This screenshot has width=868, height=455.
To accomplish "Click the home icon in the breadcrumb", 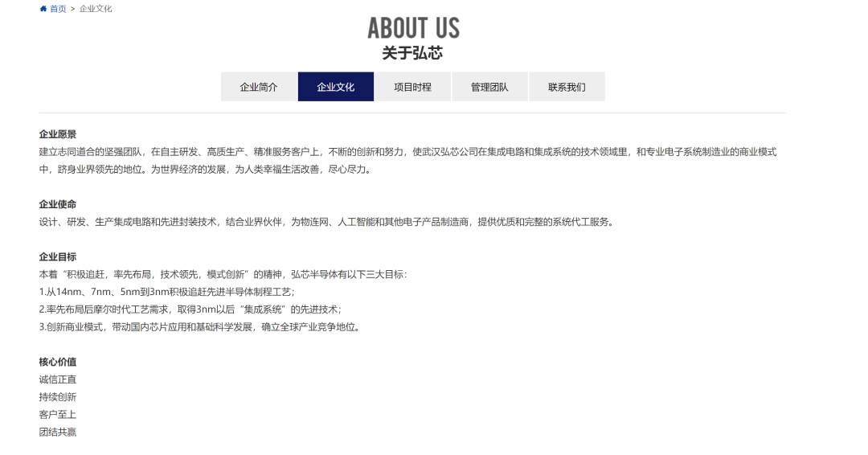I will pos(43,9).
